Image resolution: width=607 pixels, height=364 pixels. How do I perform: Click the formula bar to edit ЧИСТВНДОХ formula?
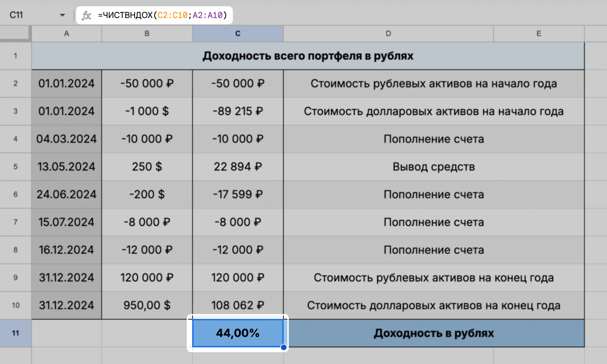[163, 15]
